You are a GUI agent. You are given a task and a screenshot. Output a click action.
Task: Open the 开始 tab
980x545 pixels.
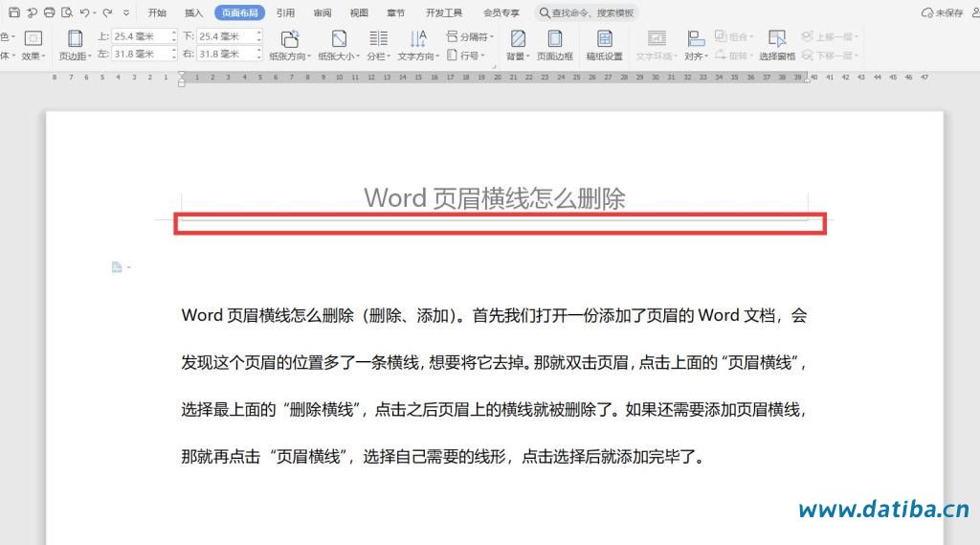pyautogui.click(x=157, y=12)
